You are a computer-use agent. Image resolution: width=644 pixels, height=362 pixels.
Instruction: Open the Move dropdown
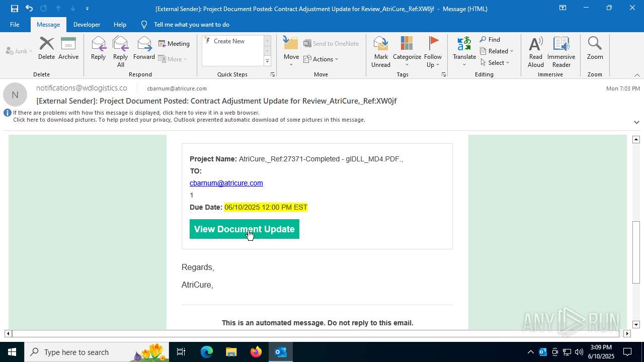291,52
